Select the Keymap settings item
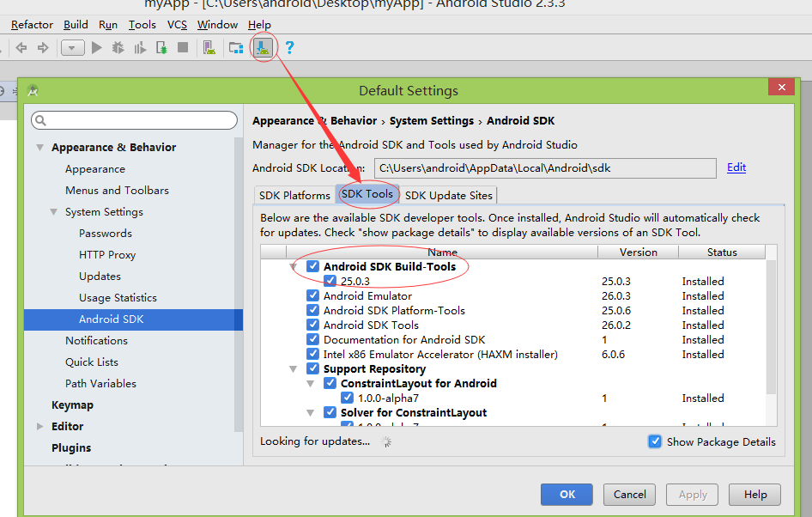 click(x=72, y=405)
